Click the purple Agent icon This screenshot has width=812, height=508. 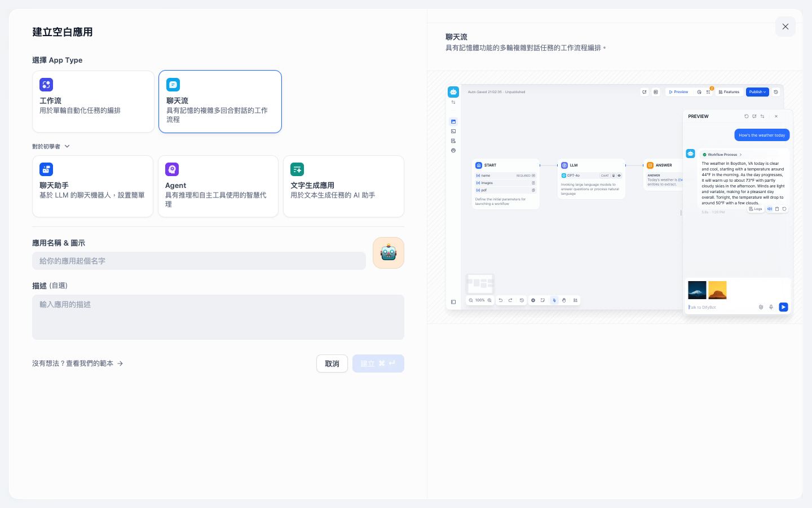coord(172,169)
